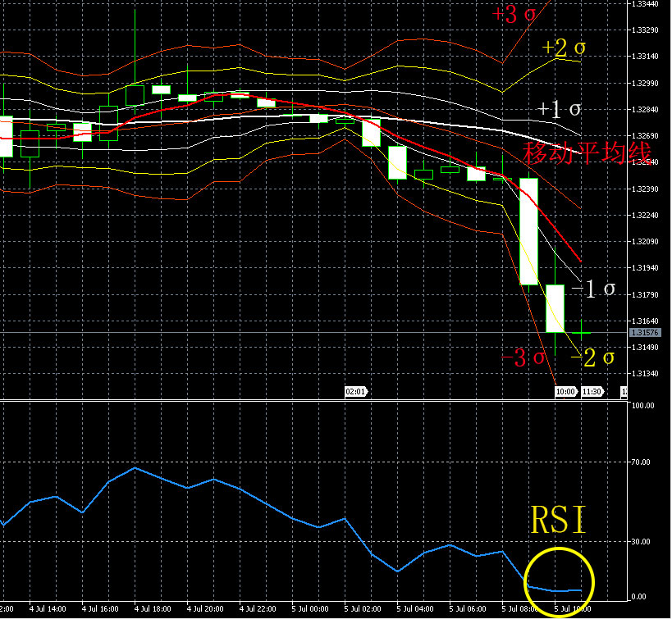The width and height of the screenshot is (672, 619).
Task: Click the 1.31940 price axis label
Action: tap(646, 268)
